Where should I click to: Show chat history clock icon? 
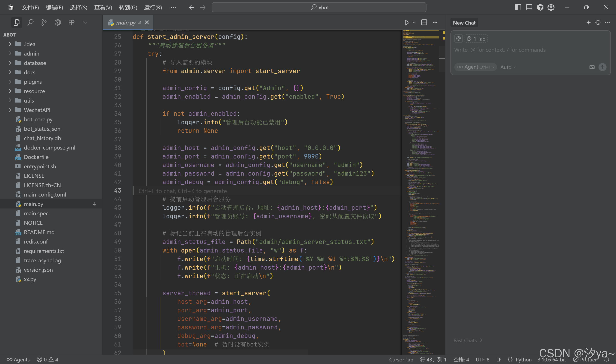[598, 23]
